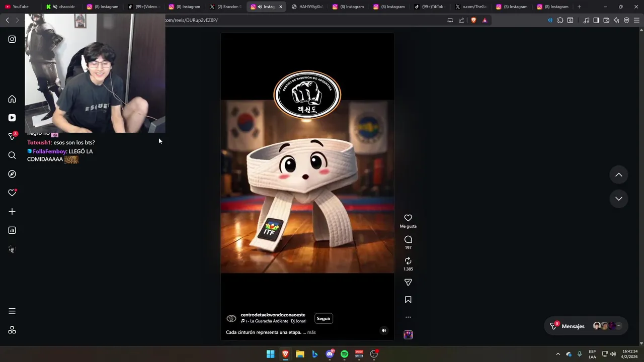
Task: Switch to the (99+)TikTok tab
Action: pyautogui.click(x=430, y=7)
